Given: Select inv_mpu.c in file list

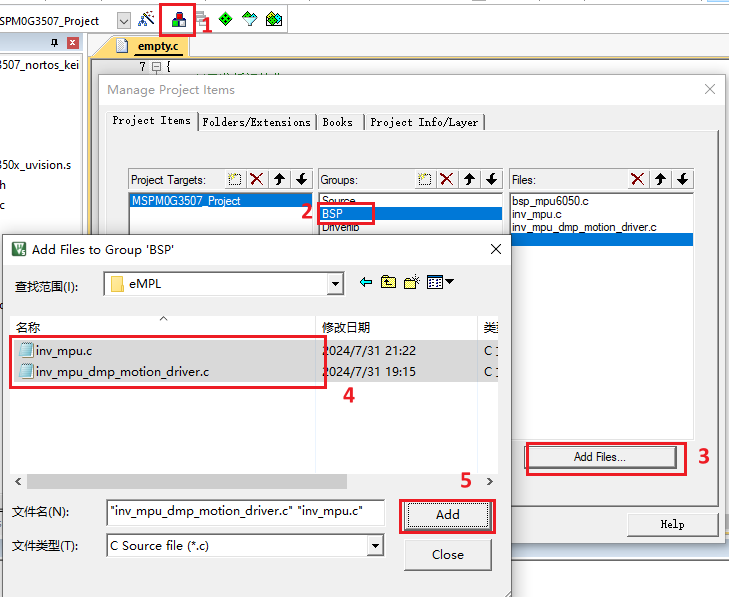Looking at the screenshot, I should coord(62,351).
